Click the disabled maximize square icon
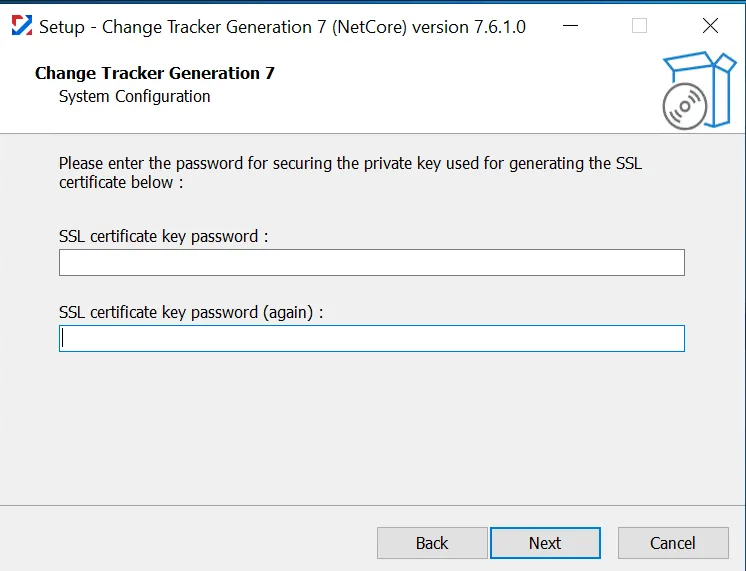The height and width of the screenshot is (571, 746). pyautogui.click(x=639, y=26)
